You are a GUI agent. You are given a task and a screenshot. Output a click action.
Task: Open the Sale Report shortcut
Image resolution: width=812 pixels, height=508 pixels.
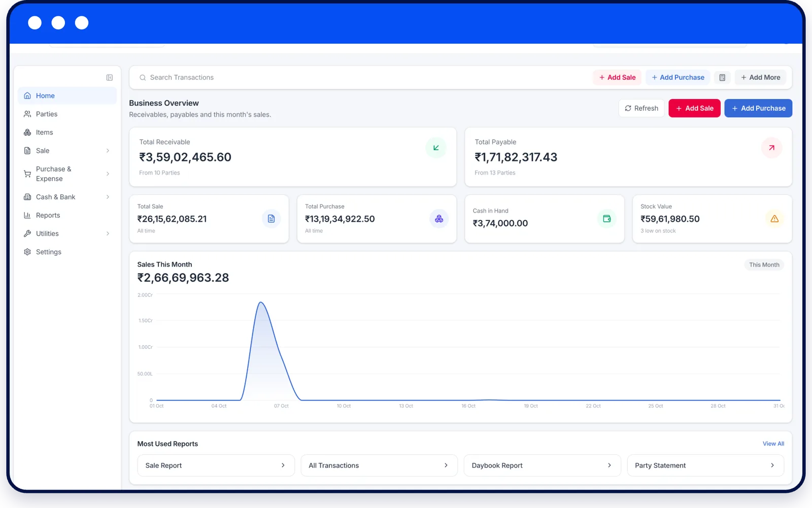click(216, 465)
